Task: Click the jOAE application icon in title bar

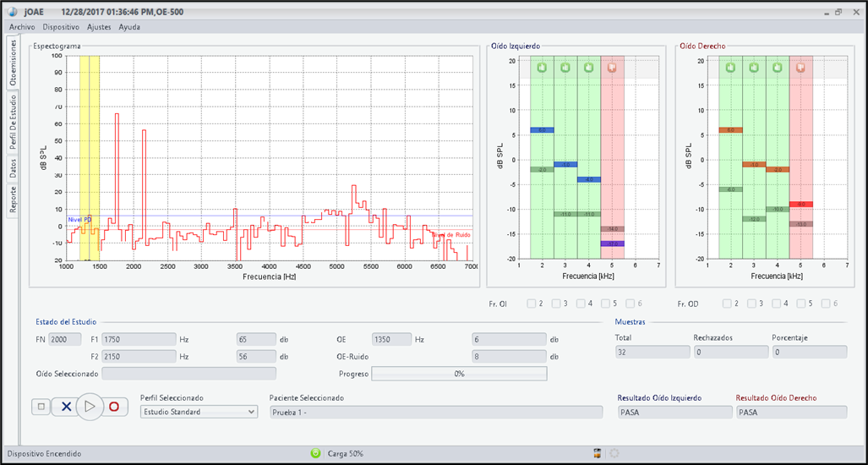Action: (14, 12)
